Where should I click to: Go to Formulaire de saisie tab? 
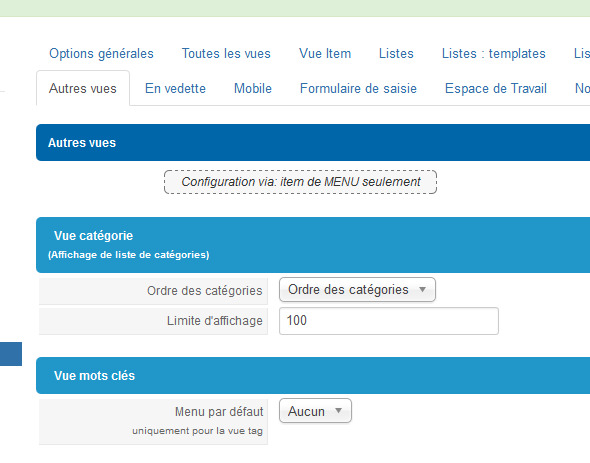(x=358, y=88)
